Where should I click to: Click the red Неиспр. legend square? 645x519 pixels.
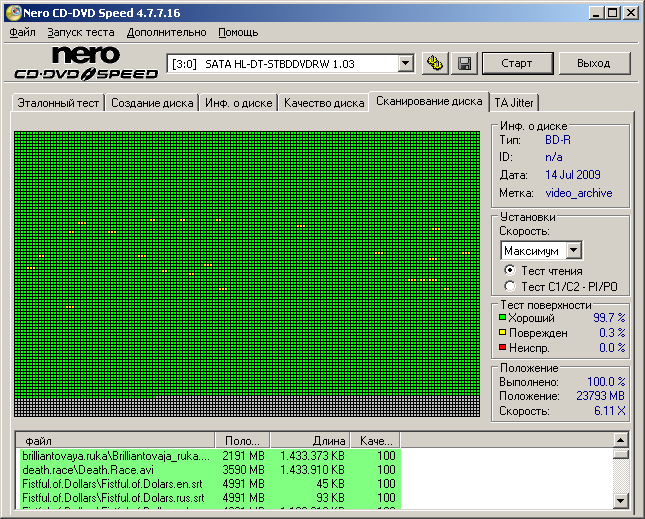pyautogui.click(x=502, y=348)
